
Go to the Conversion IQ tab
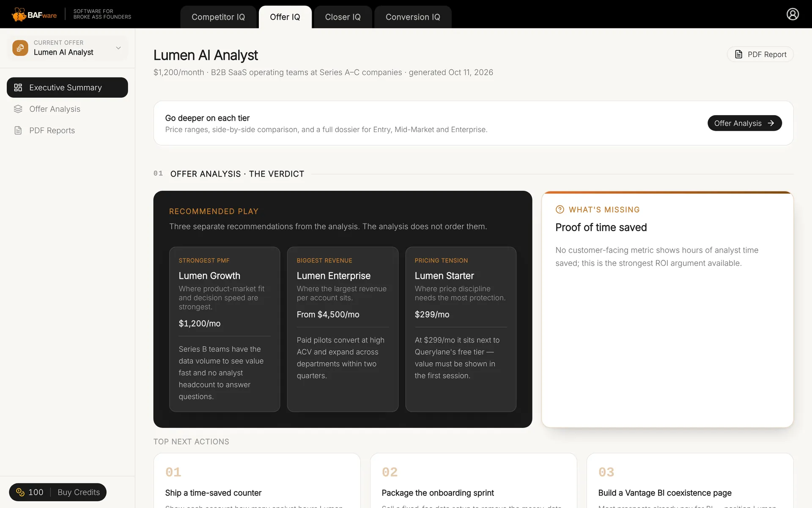click(413, 17)
